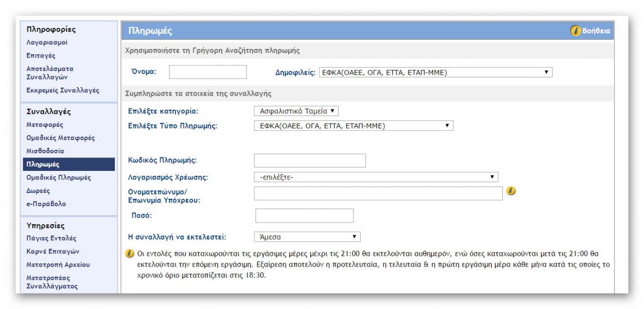Image resolution: width=644 pixels, height=309 pixels.
Task: Change execution timing dropdown from Άμεσα
Action: (x=306, y=236)
